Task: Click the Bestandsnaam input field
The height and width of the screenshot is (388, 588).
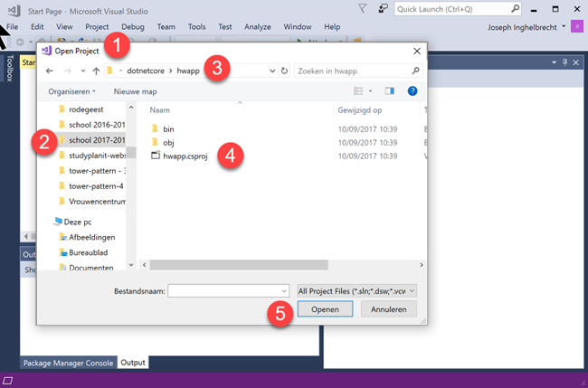Action: pyautogui.click(x=222, y=290)
